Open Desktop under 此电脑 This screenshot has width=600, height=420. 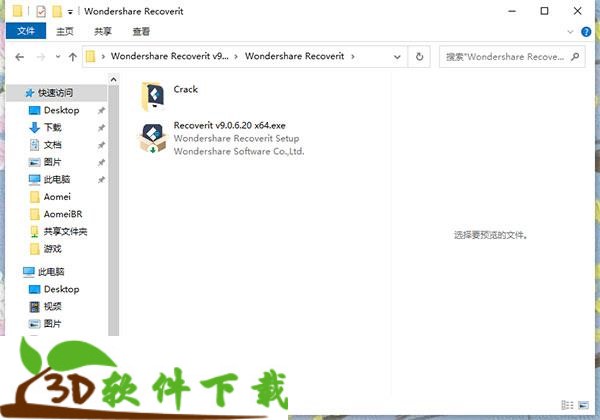[61, 289]
